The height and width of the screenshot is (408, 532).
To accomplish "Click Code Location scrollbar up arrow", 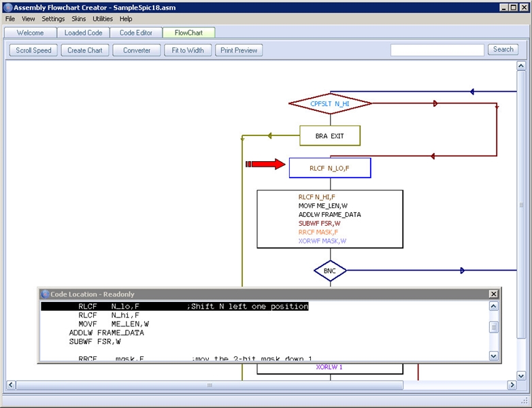I will pos(494,306).
